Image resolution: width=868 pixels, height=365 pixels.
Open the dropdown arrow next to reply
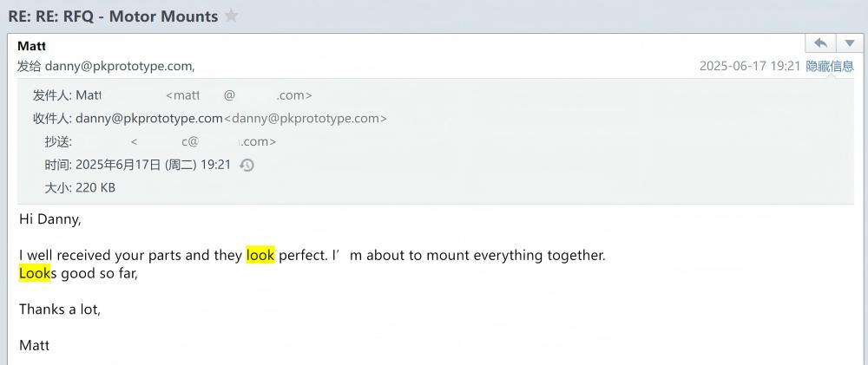point(849,43)
